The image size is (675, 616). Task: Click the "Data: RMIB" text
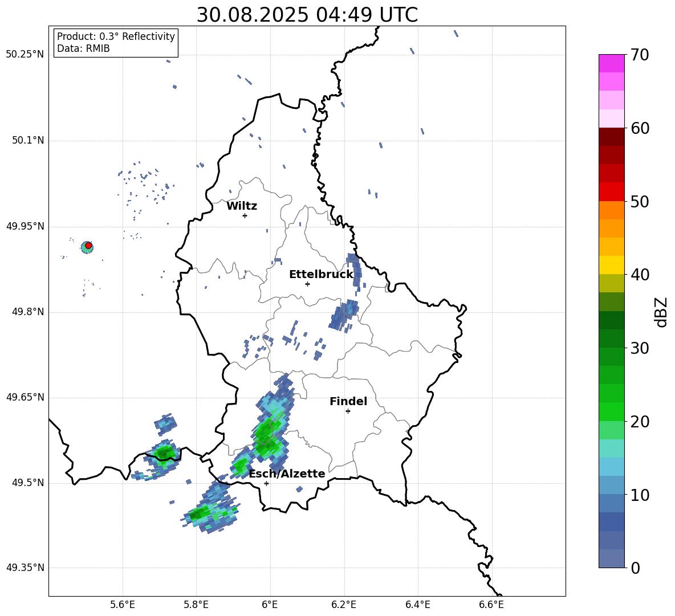(83, 48)
